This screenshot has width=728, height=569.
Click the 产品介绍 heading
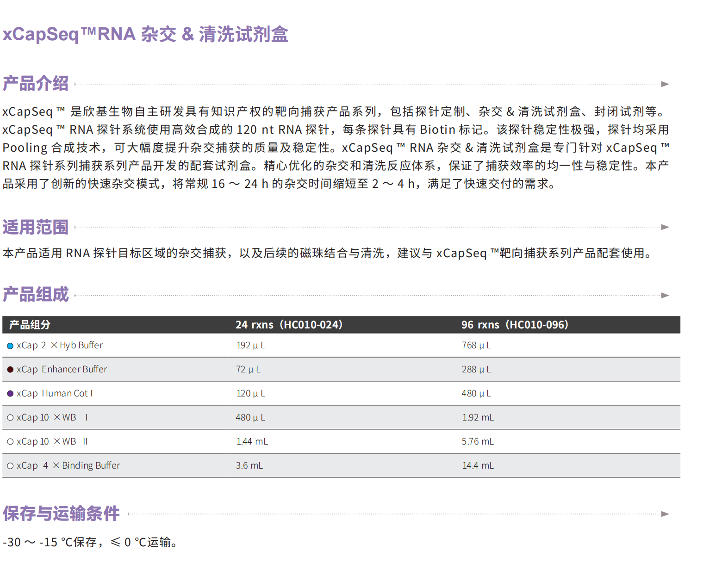[x=36, y=84]
